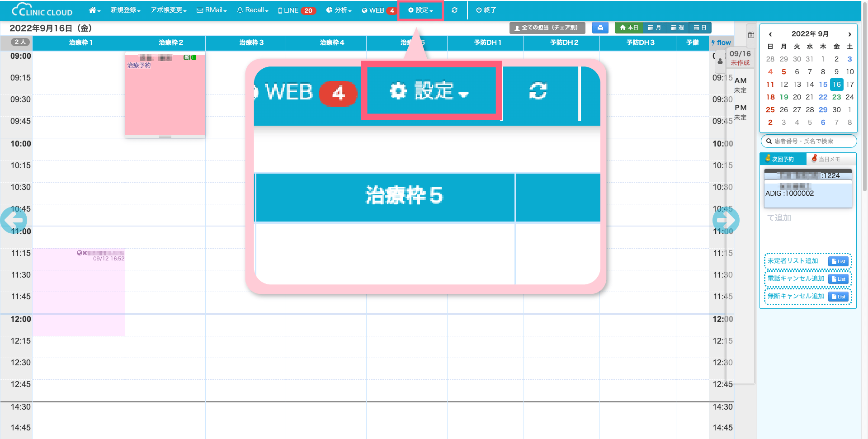Switch to 週 week view
This screenshot has height=439, width=868.
point(677,28)
